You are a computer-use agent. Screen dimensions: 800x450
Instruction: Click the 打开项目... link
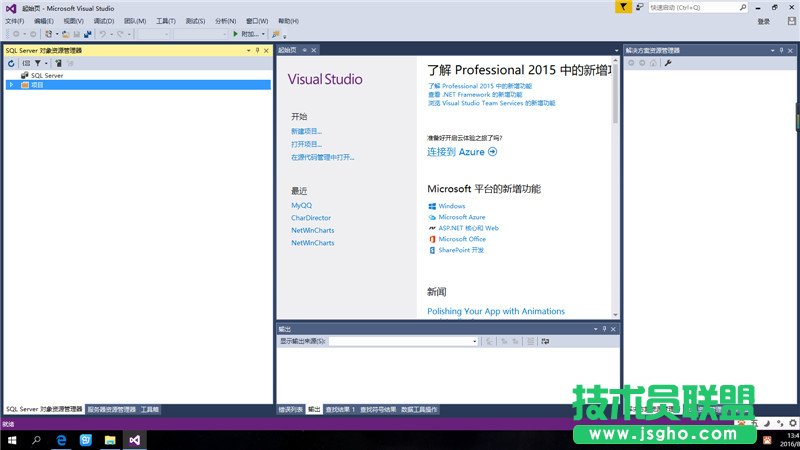pos(306,144)
